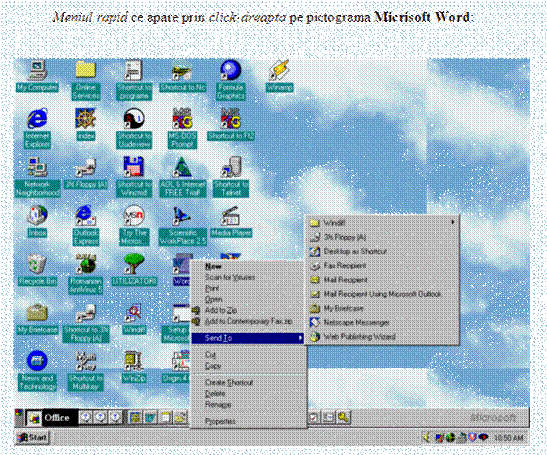
Task: Open Properties from the context menu
Action: point(248,422)
